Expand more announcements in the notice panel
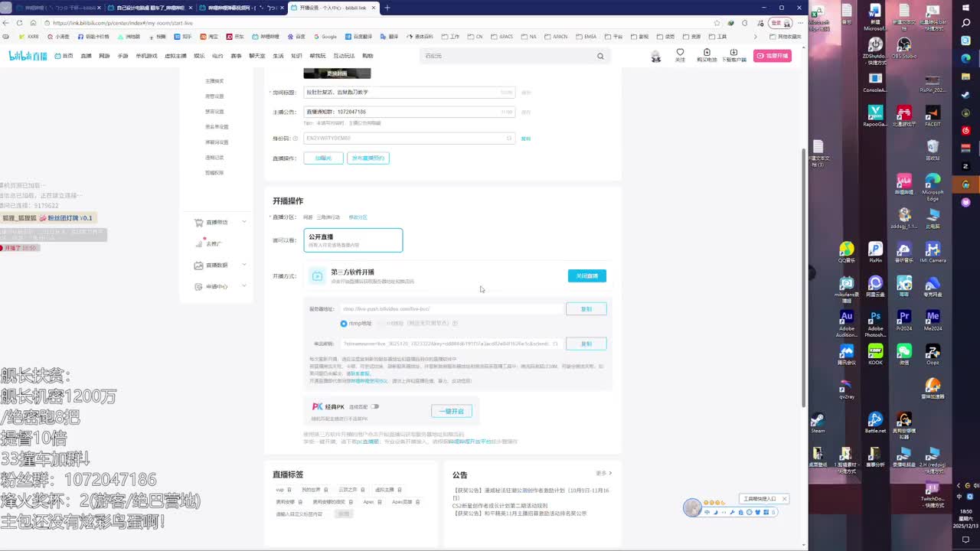Image resolution: width=980 pixels, height=551 pixels. pos(604,473)
